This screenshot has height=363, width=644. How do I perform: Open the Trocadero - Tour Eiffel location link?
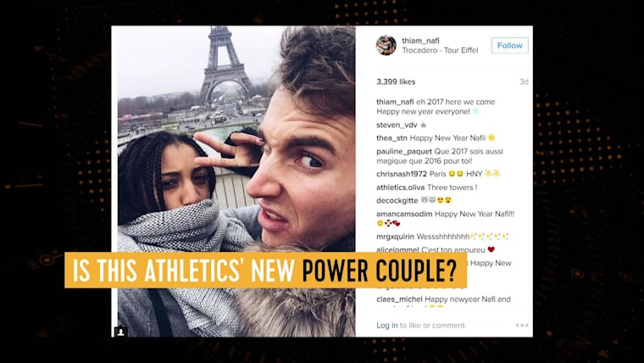tap(440, 51)
